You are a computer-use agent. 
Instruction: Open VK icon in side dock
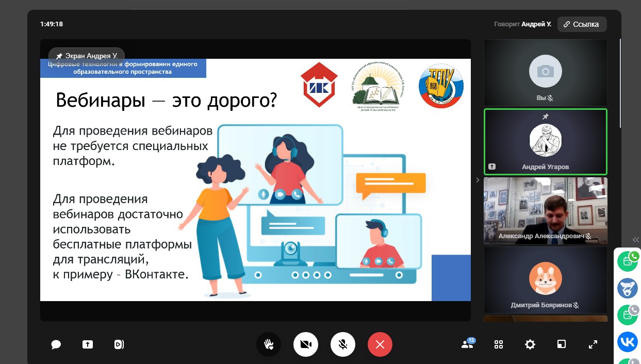pos(627,341)
